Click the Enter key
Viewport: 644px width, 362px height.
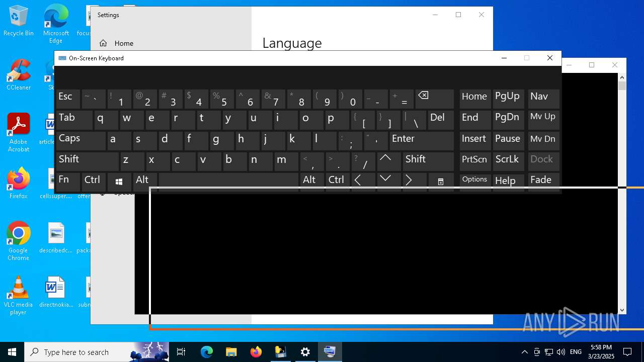click(422, 140)
